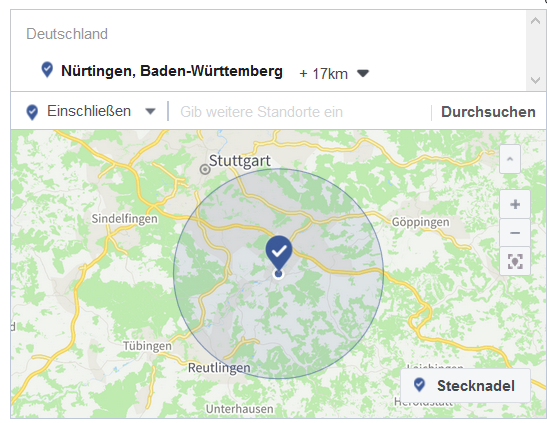Click the pin icon beside Nürtingen

point(47,69)
